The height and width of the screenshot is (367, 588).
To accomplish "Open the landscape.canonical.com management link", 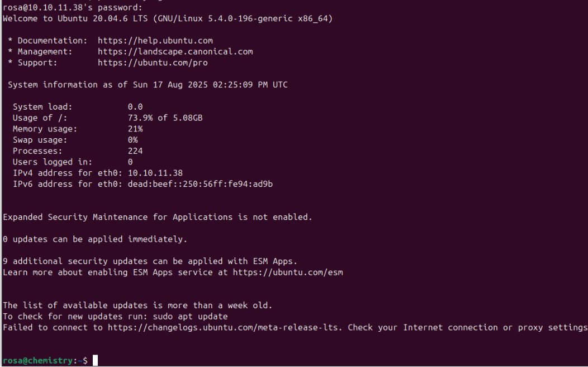I will pyautogui.click(x=175, y=51).
